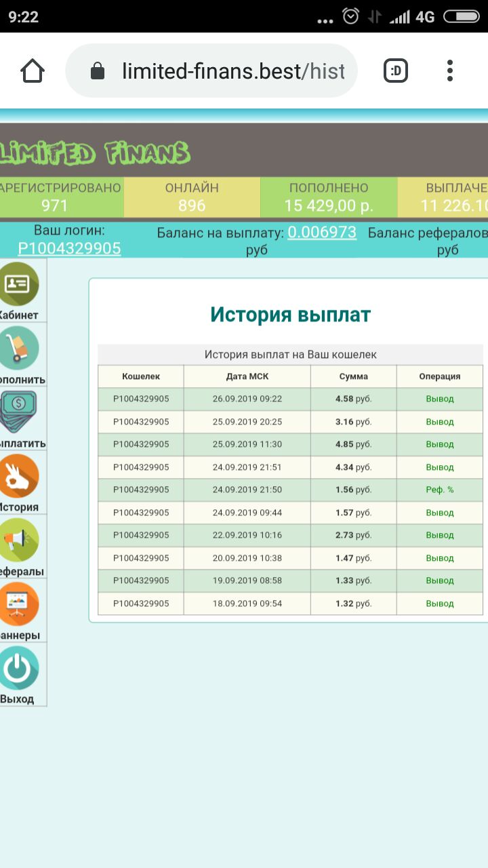488x868 pixels.
Task: Select the 4.34 руб. amount cell
Action: pos(354,467)
